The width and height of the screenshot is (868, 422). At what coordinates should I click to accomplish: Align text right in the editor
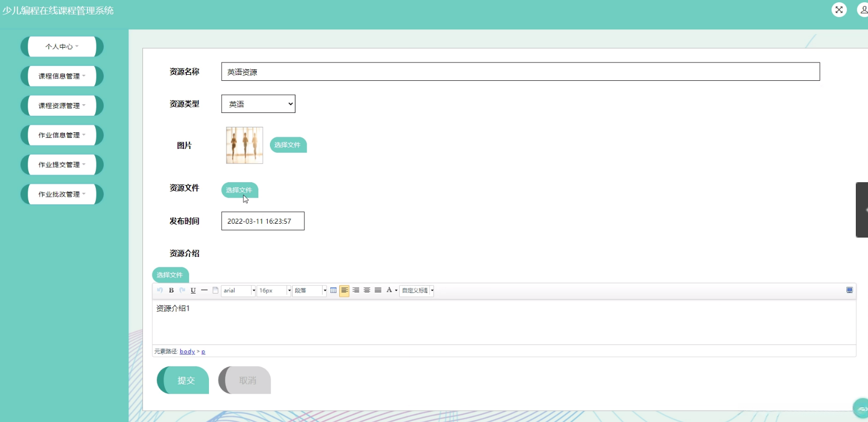pos(356,290)
